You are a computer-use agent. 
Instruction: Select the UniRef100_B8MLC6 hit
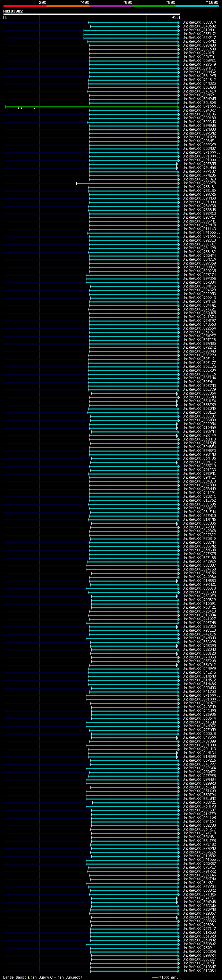click(x=199, y=462)
